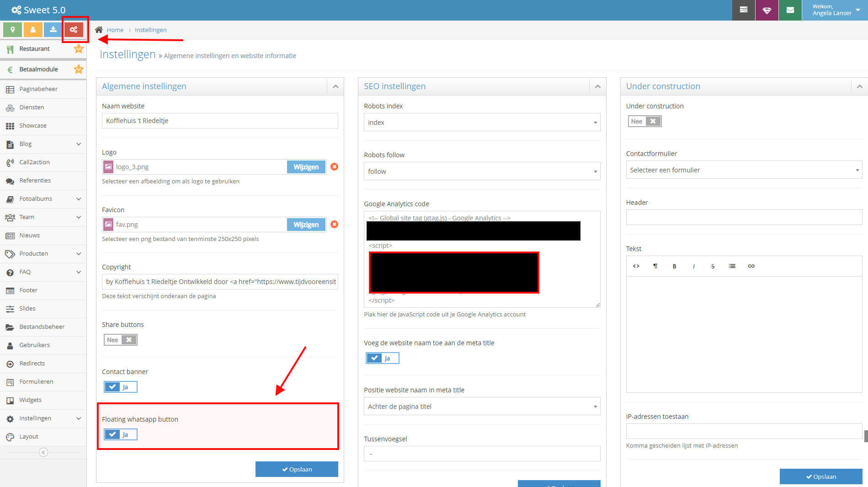Open Showcase in sidebar
The height and width of the screenshot is (487, 868).
click(43, 126)
